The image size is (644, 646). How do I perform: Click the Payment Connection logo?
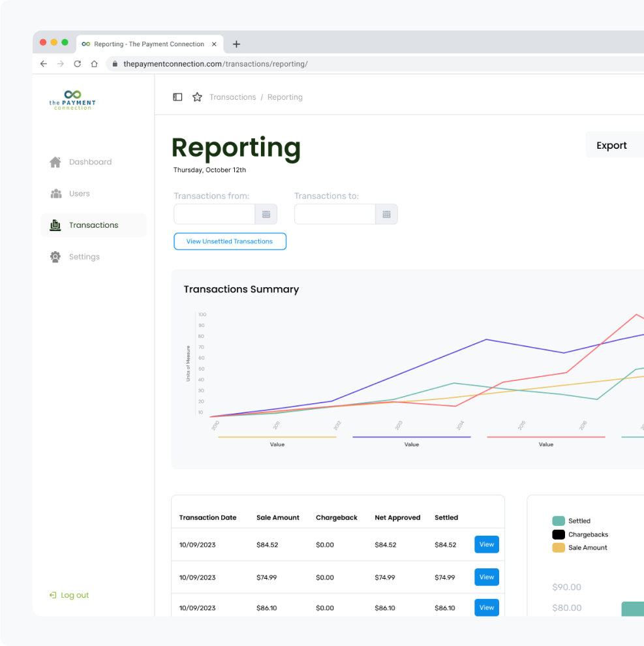pos(72,100)
